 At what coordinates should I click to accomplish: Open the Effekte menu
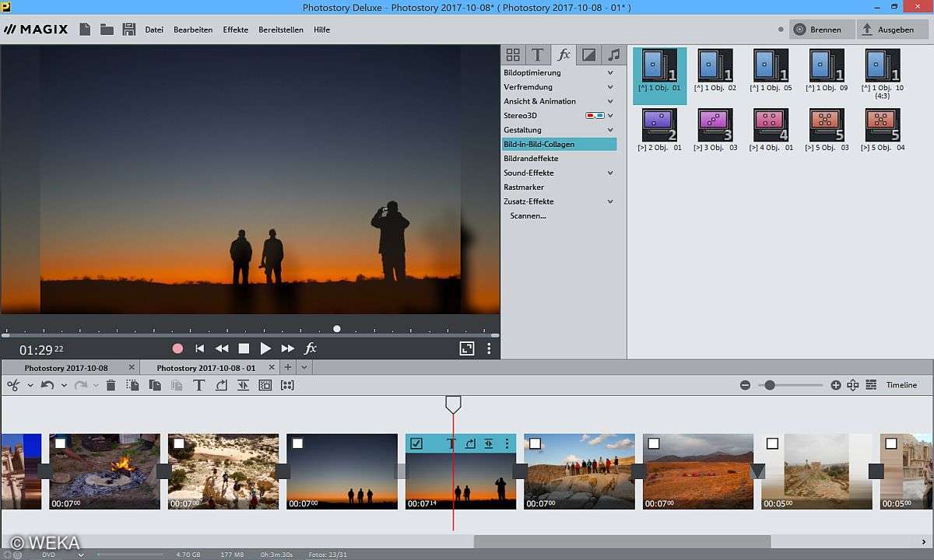[x=235, y=30]
